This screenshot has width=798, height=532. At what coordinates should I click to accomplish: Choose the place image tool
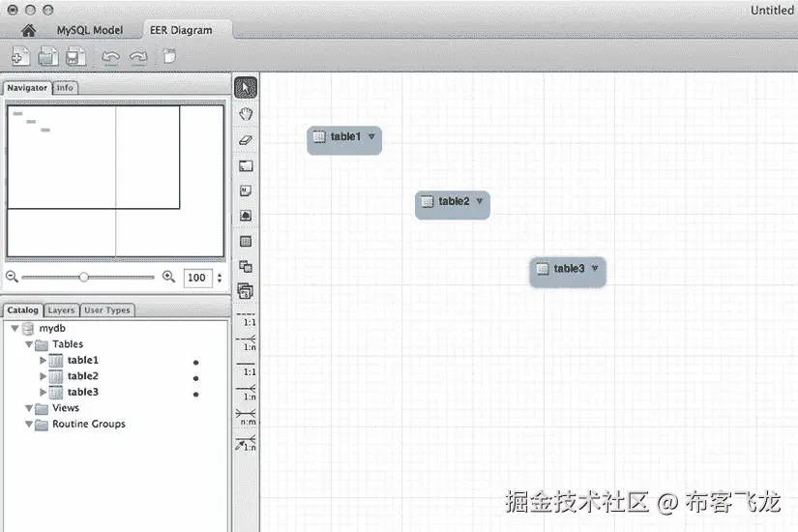pos(246,216)
